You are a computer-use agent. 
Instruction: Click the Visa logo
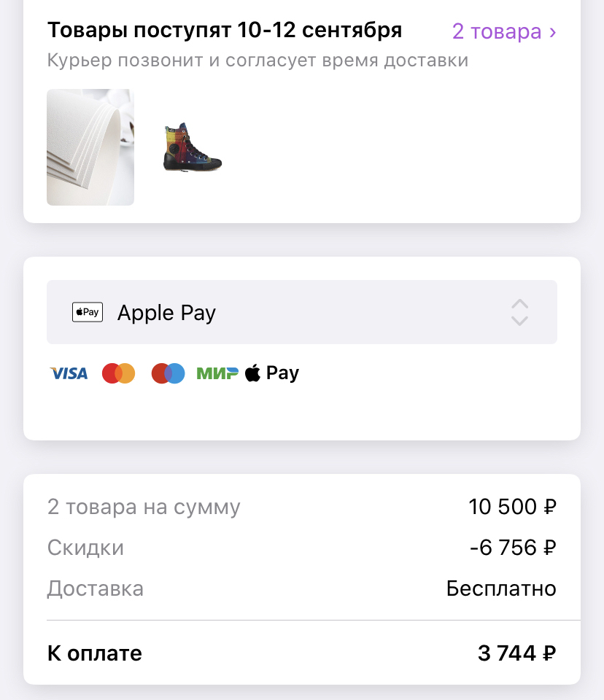[69, 373]
